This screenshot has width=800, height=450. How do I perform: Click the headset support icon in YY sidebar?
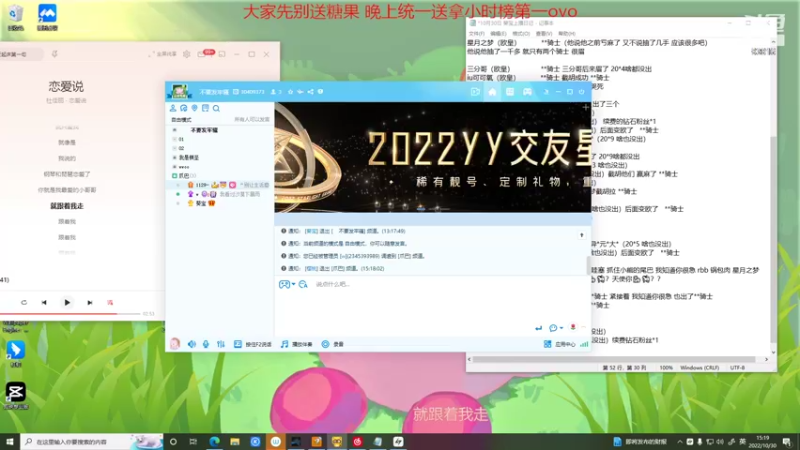184,108
